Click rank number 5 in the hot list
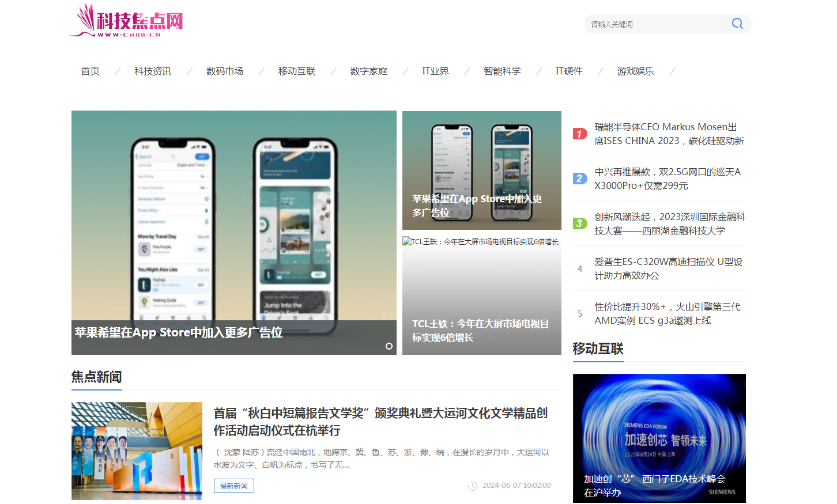The image size is (837, 504). tap(580, 313)
